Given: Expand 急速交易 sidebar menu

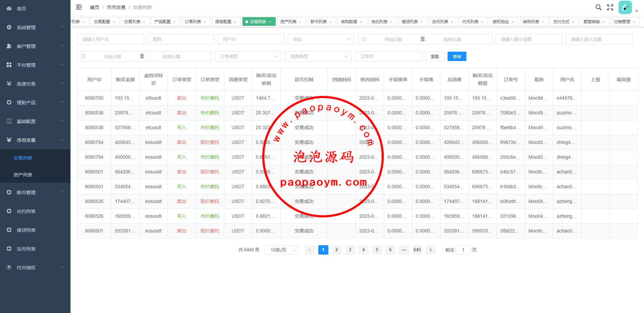Looking at the screenshot, I should (x=35, y=84).
